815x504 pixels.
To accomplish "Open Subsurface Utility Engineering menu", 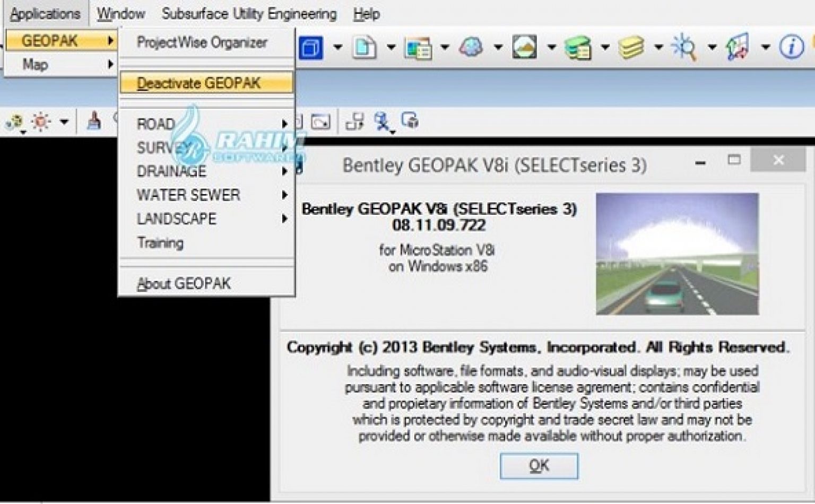I will [249, 14].
